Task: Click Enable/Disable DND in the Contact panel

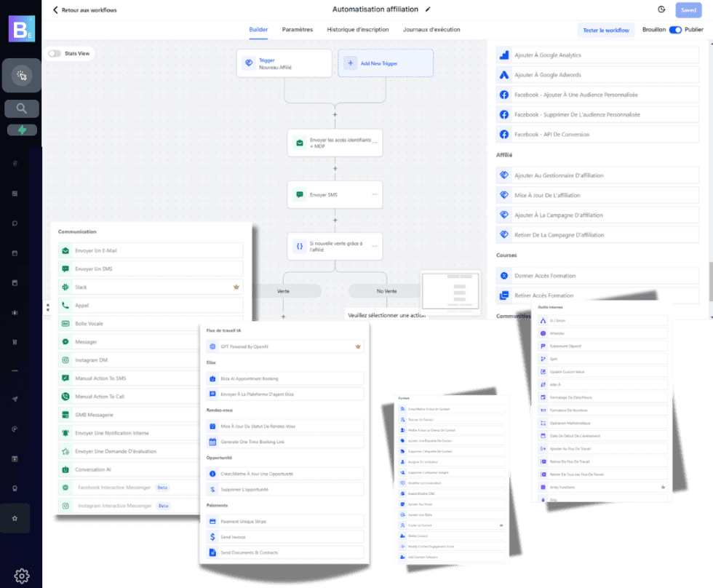Action: pos(437,493)
